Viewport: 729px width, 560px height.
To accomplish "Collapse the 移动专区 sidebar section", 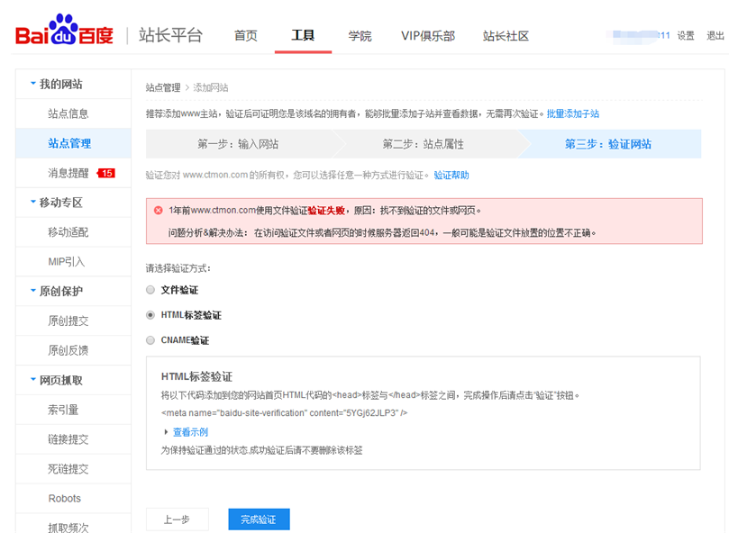I will [x=59, y=202].
